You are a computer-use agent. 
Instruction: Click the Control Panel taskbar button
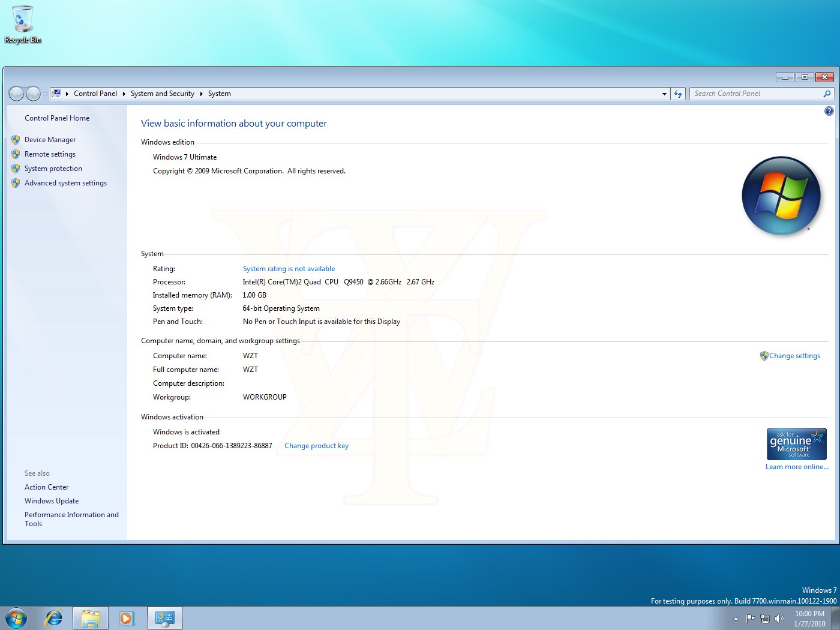(x=164, y=618)
